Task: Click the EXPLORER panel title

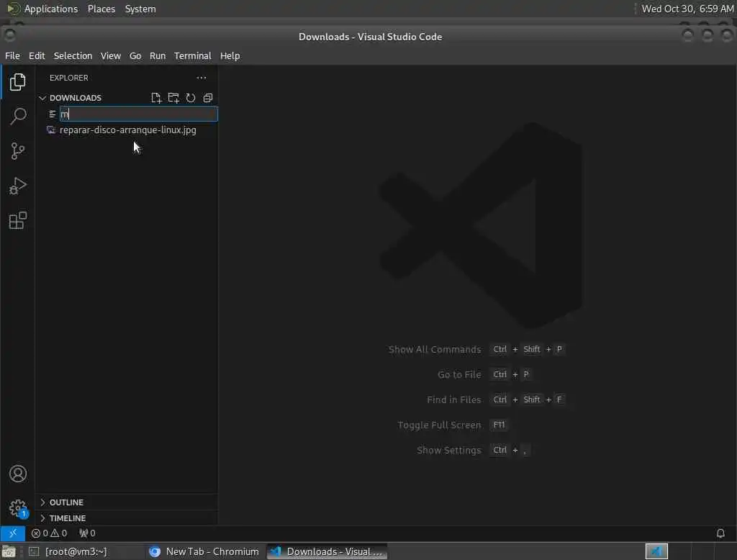Action: pos(68,78)
